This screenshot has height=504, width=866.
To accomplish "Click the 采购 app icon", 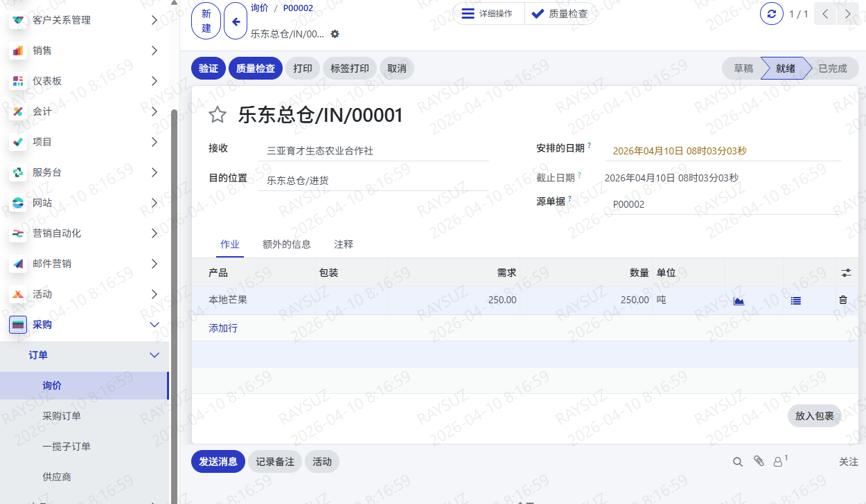I will click(x=18, y=325).
